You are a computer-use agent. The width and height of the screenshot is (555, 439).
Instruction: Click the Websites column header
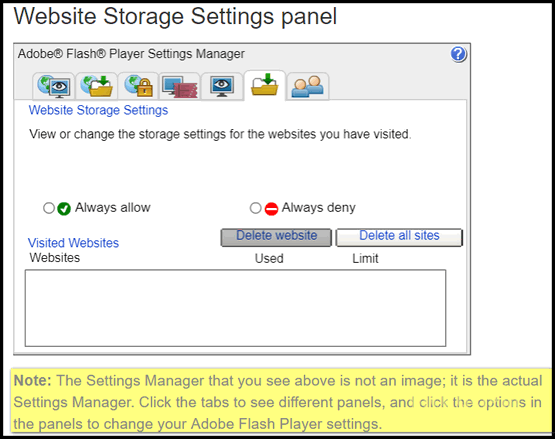click(55, 257)
